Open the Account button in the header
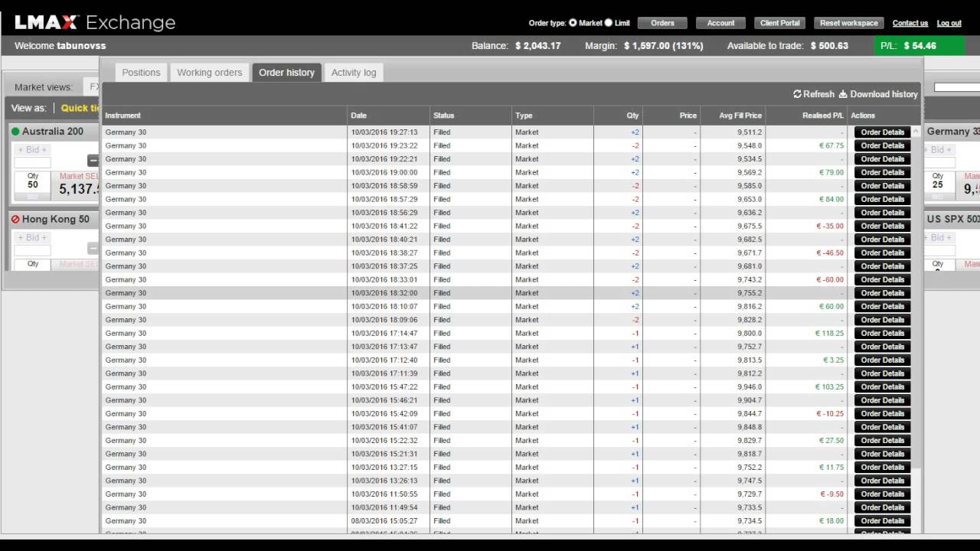 pos(720,23)
